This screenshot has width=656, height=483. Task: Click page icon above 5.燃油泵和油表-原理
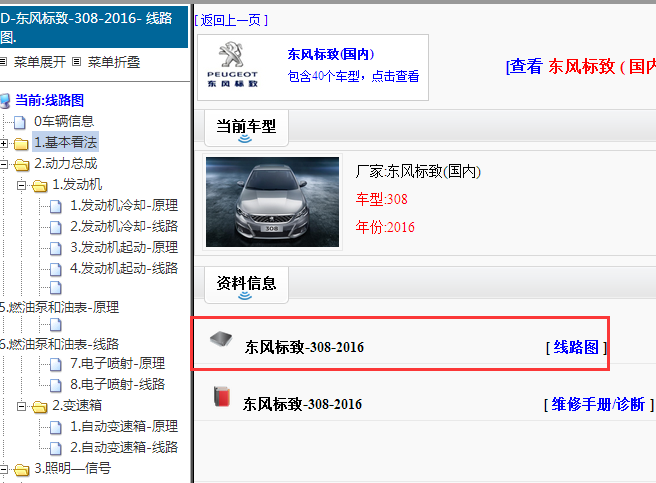56,288
